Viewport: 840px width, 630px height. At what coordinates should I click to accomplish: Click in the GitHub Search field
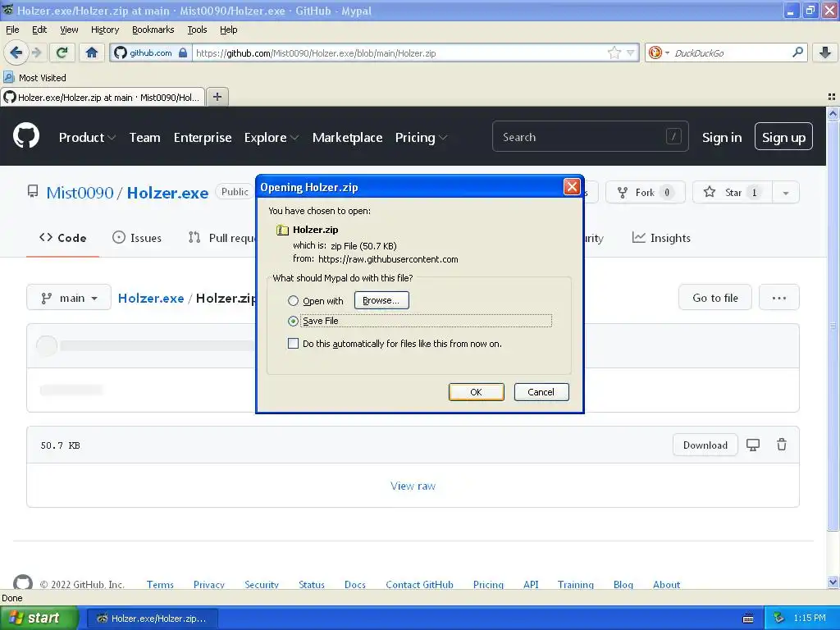590,137
